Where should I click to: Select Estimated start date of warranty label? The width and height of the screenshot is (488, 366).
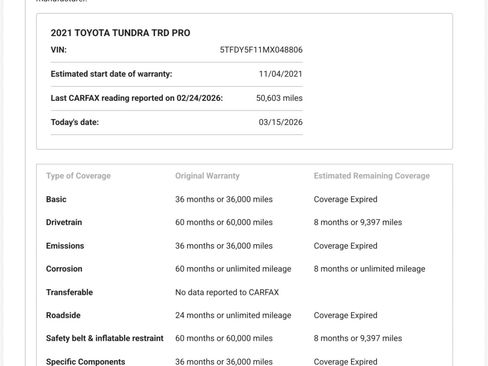click(111, 74)
